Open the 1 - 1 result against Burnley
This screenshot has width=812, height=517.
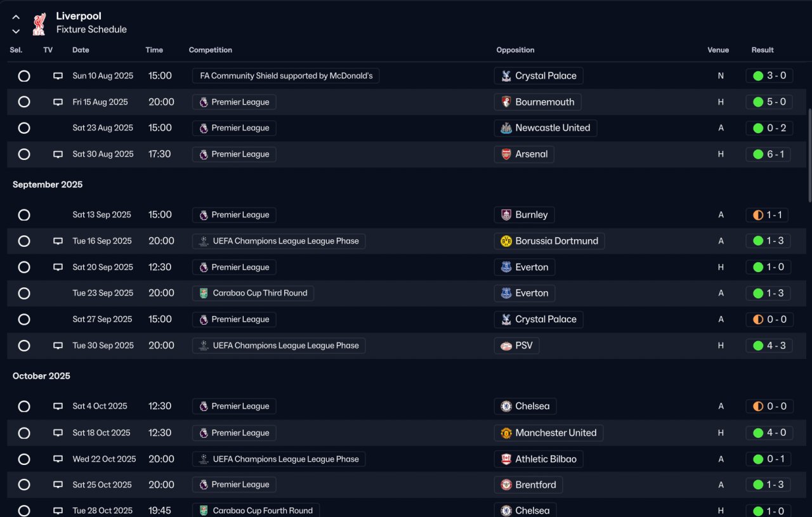pyautogui.click(x=768, y=215)
